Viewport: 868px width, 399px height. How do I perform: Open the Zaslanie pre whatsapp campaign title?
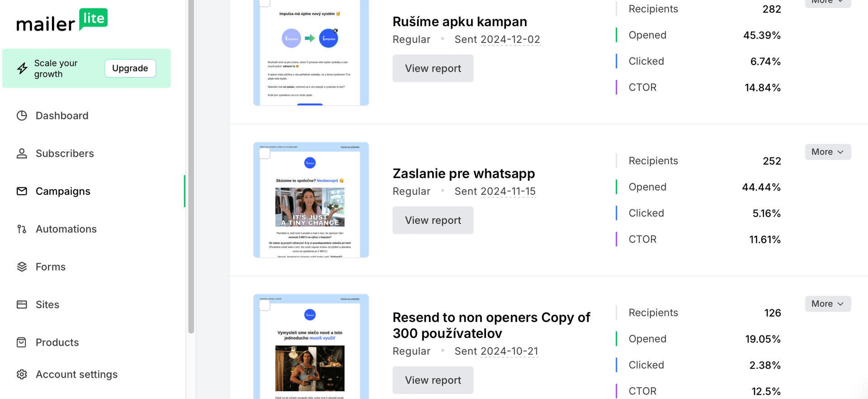click(x=464, y=173)
